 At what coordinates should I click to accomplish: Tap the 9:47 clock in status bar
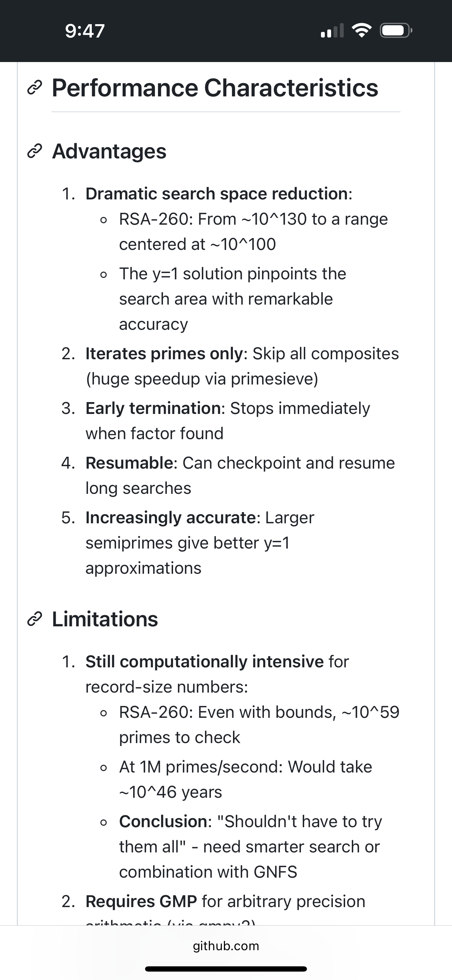pos(85,31)
